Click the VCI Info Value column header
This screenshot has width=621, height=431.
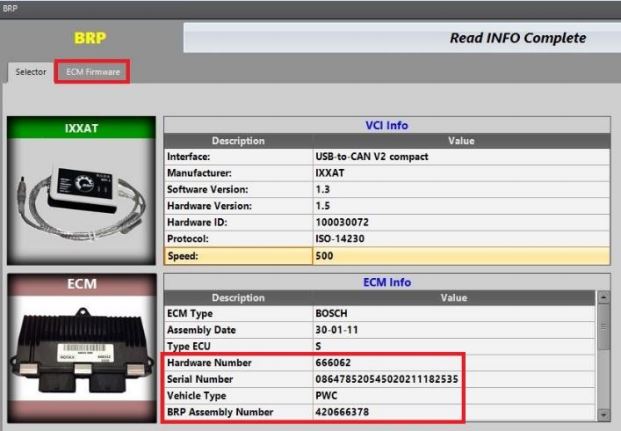(x=460, y=141)
